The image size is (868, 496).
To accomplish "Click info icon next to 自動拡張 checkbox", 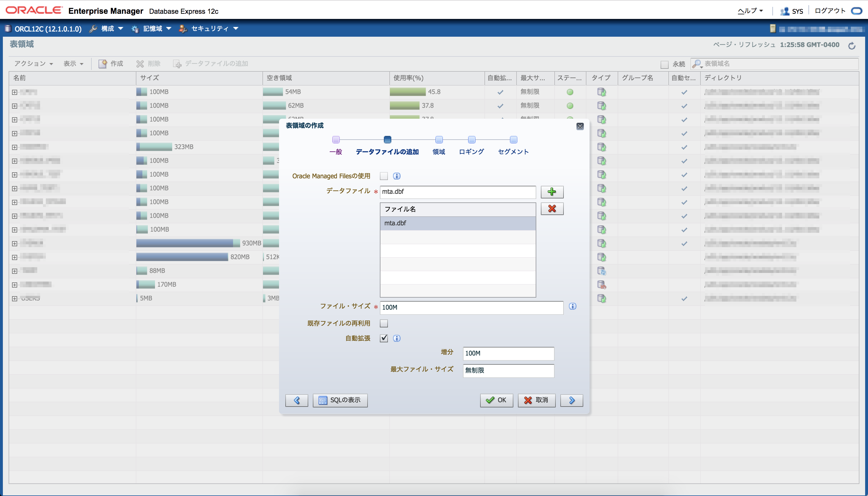I will click(x=396, y=338).
